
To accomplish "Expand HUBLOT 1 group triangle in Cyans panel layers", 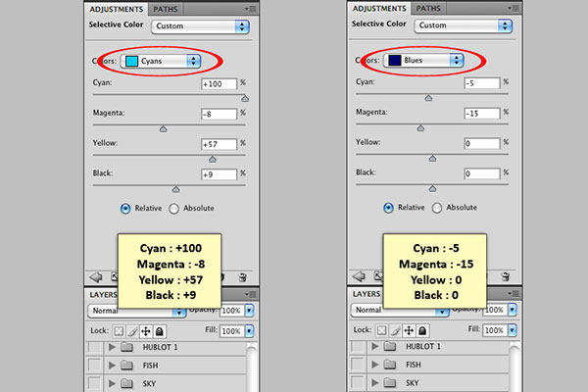I will (x=112, y=347).
